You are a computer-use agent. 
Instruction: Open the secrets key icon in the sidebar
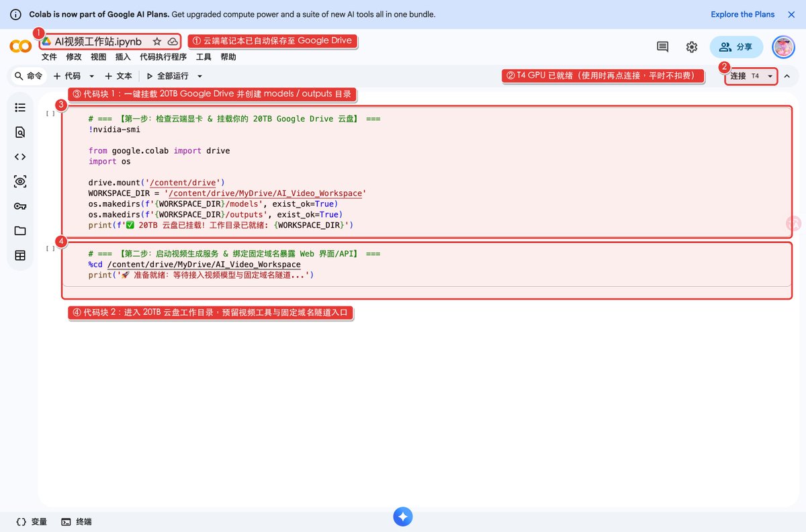coord(20,206)
